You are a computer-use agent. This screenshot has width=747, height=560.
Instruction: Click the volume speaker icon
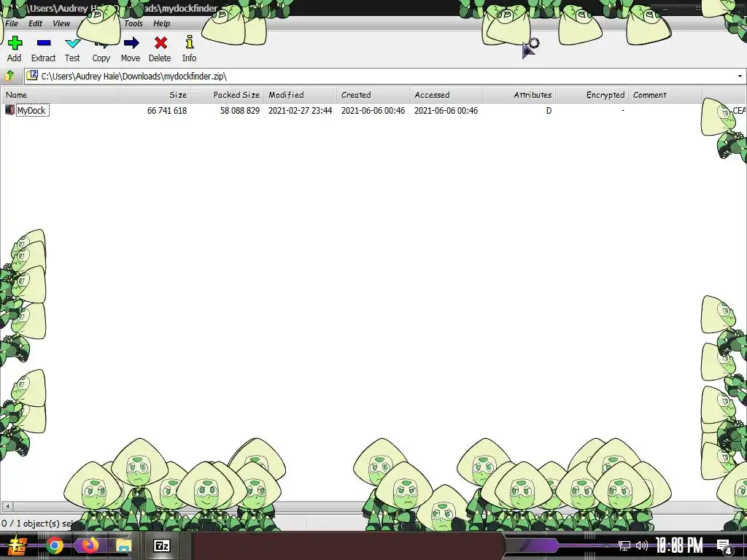pos(642,545)
